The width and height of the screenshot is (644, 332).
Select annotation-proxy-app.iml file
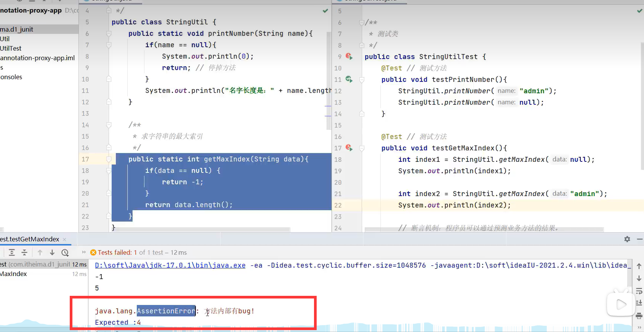(x=37, y=58)
